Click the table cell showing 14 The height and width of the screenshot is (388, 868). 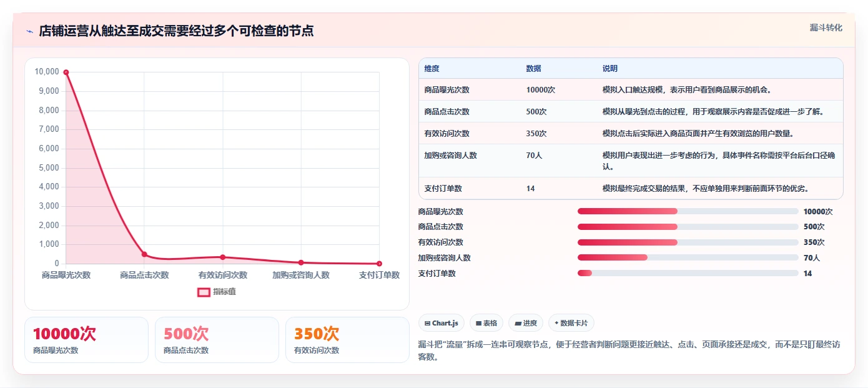click(530, 189)
